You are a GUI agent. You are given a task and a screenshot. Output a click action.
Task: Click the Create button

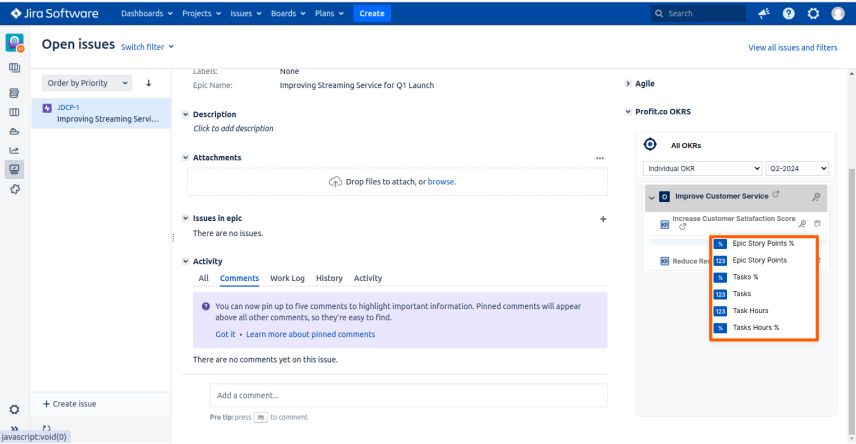pyautogui.click(x=372, y=13)
